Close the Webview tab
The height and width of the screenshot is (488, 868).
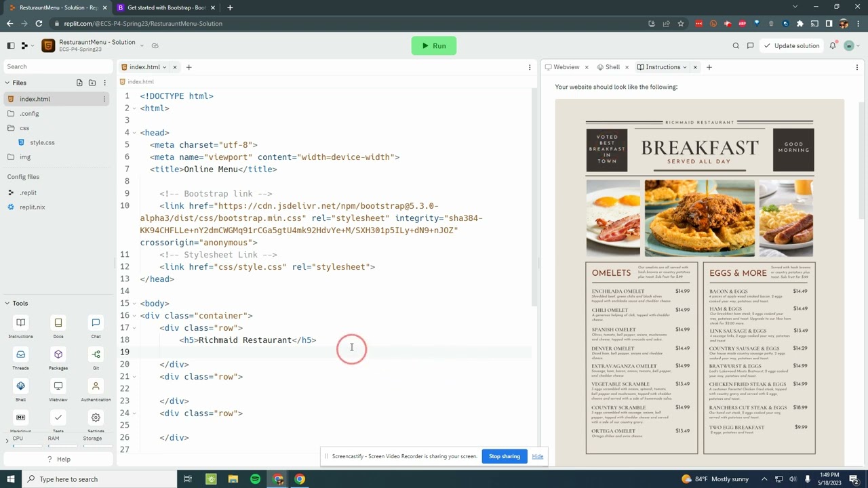pos(587,67)
